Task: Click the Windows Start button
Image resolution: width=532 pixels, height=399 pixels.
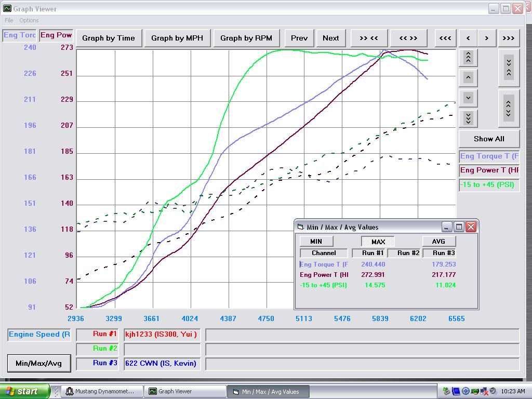Action: coord(25,391)
